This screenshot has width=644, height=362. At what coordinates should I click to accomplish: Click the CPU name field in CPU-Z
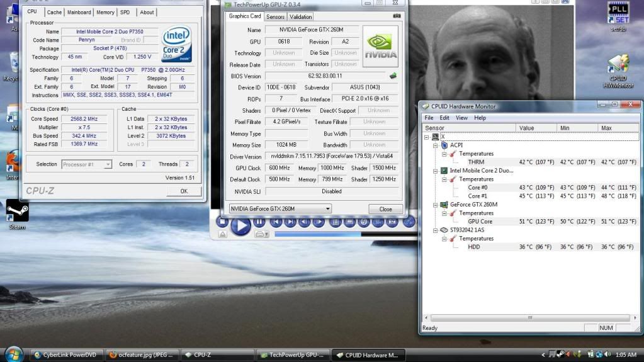point(110,31)
